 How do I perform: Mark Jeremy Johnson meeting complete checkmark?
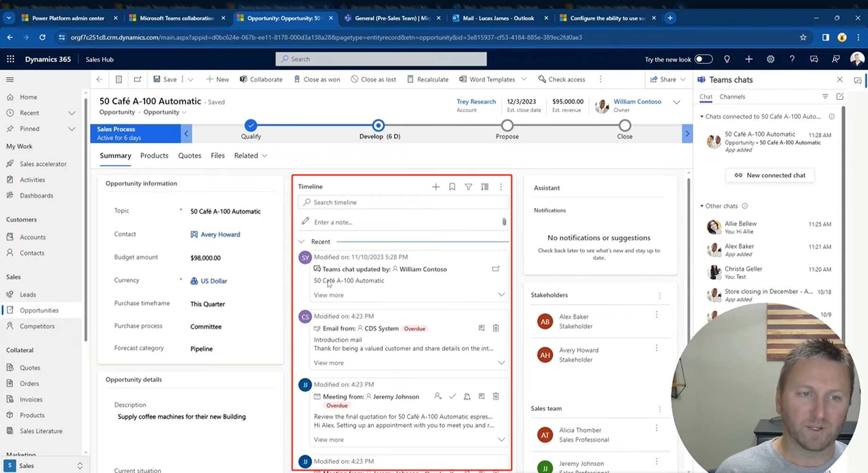[x=452, y=397]
